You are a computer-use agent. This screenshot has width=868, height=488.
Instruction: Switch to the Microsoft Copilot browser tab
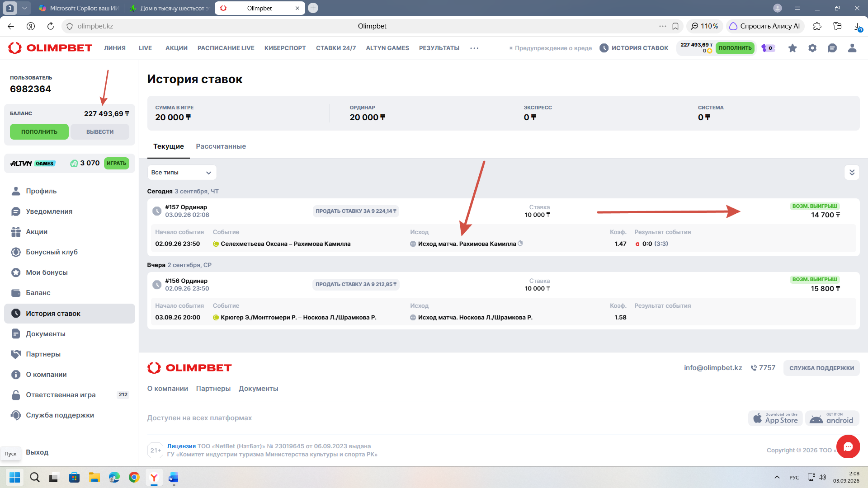click(79, 8)
